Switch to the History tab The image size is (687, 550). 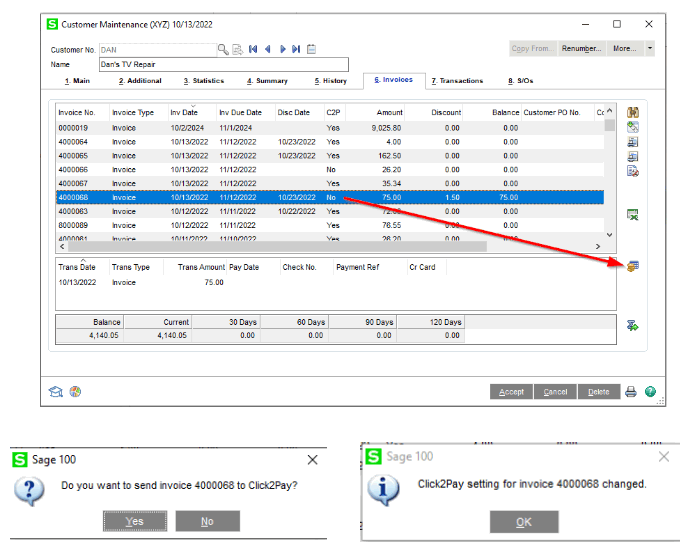(x=331, y=81)
